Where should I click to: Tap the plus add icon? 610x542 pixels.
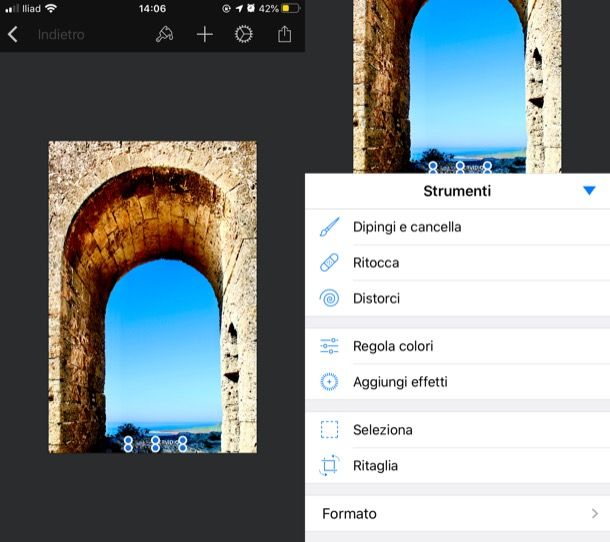click(x=204, y=35)
